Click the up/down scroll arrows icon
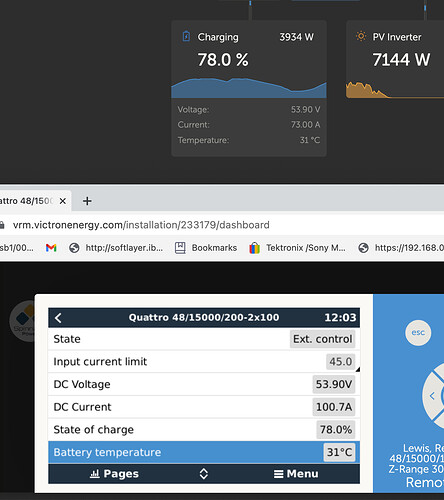Screen dimensions: 444x500 [204, 474]
